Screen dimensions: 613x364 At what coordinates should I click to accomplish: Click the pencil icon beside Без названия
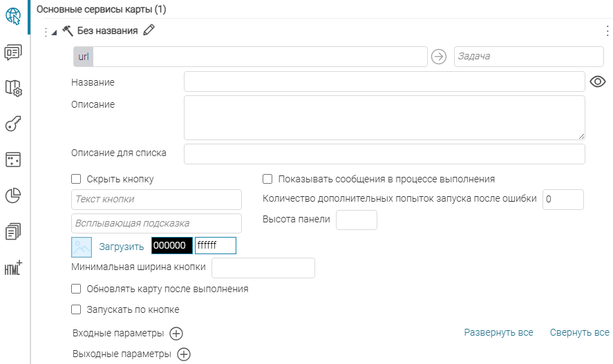tap(149, 30)
